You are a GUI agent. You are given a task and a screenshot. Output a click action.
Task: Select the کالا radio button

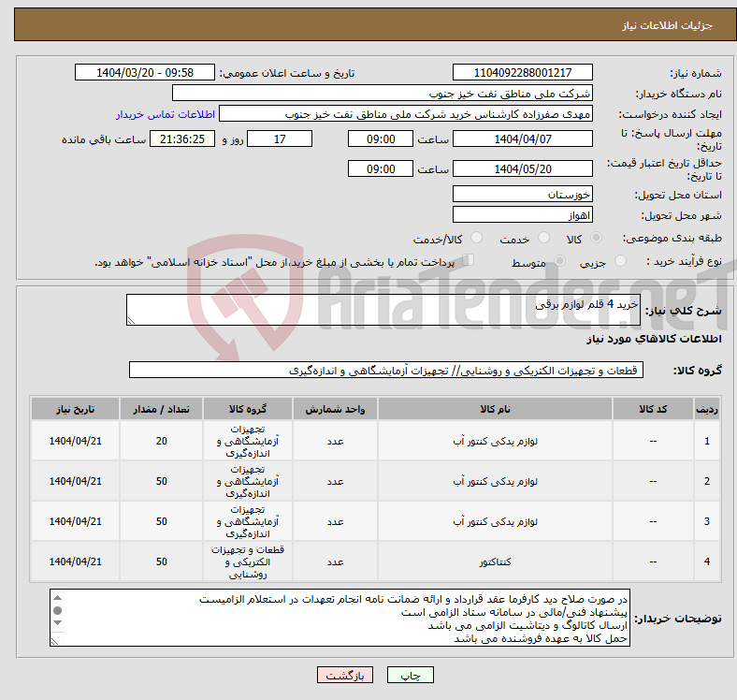click(x=596, y=238)
